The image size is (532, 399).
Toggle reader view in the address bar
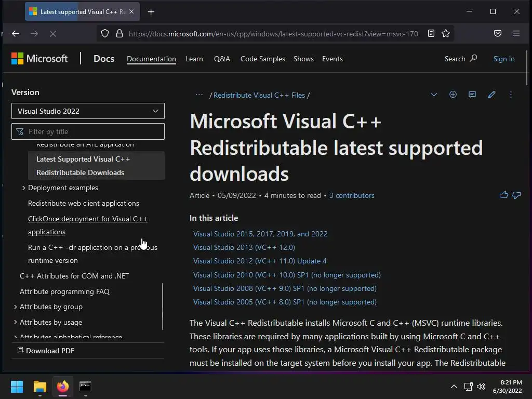(x=431, y=33)
